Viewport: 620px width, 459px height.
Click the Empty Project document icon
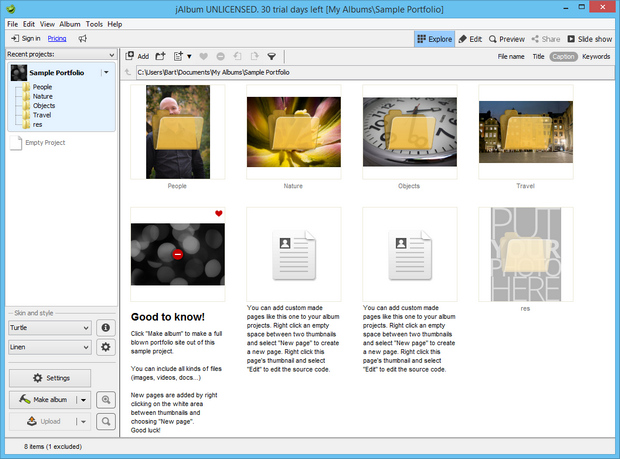point(16,143)
